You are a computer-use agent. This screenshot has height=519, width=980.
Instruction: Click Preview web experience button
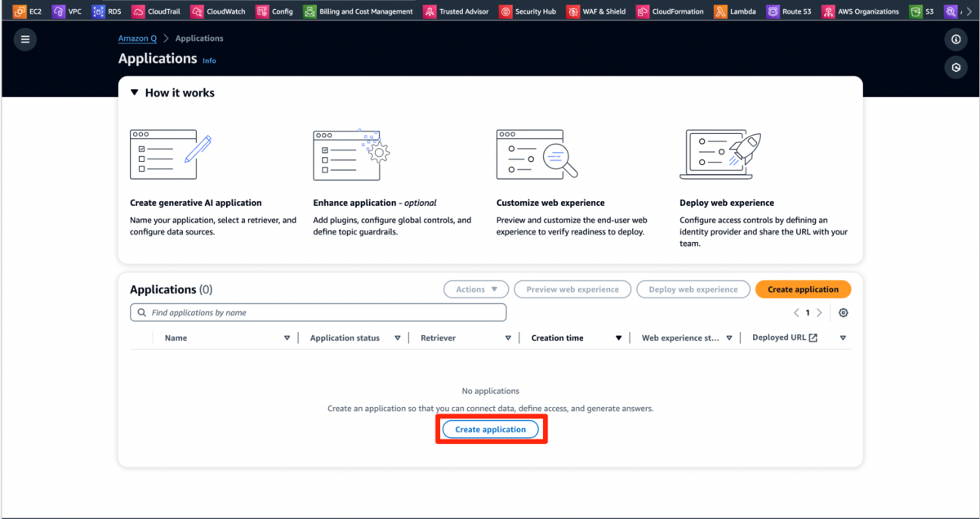point(572,289)
